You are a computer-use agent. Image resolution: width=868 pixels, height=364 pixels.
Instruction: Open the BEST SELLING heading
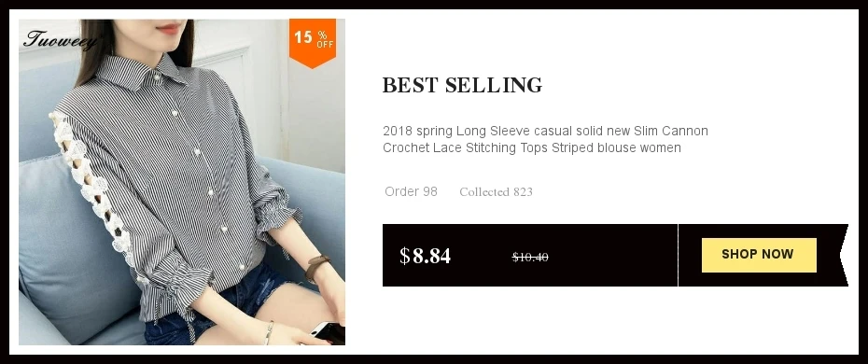pos(462,85)
